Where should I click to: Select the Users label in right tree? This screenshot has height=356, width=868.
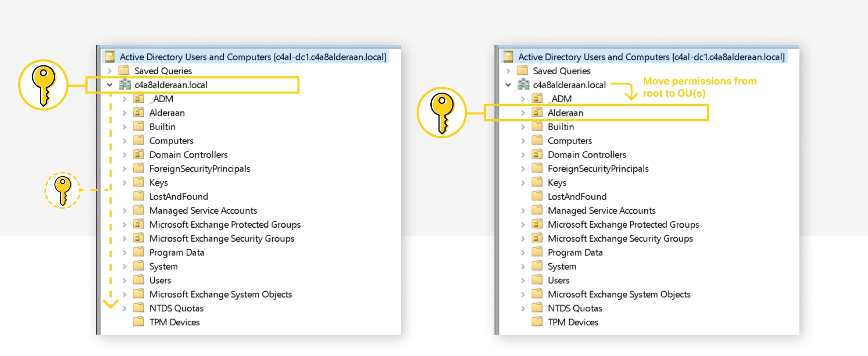point(559,281)
